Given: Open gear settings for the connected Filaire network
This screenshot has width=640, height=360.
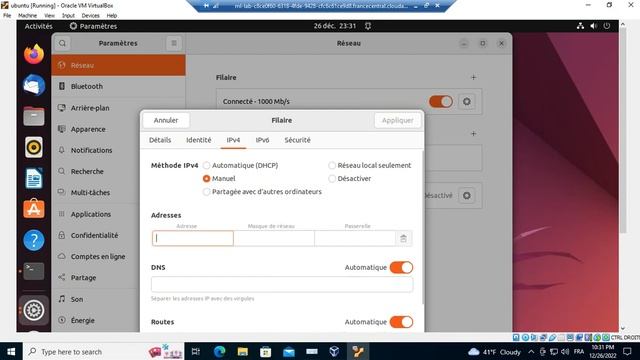Looking at the screenshot, I should coord(467,101).
